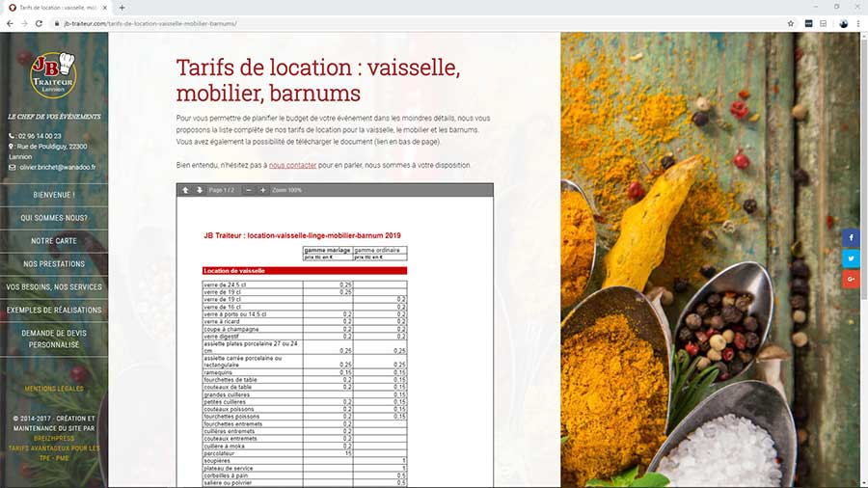Image resolution: width=868 pixels, height=488 pixels.
Task: Click the gamme mariage column header
Action: [x=328, y=250]
